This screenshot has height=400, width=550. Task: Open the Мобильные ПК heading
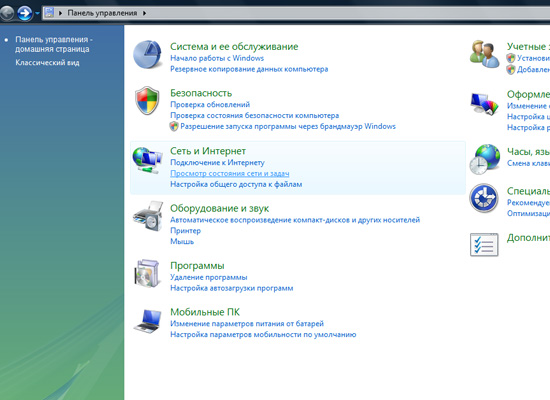205,312
